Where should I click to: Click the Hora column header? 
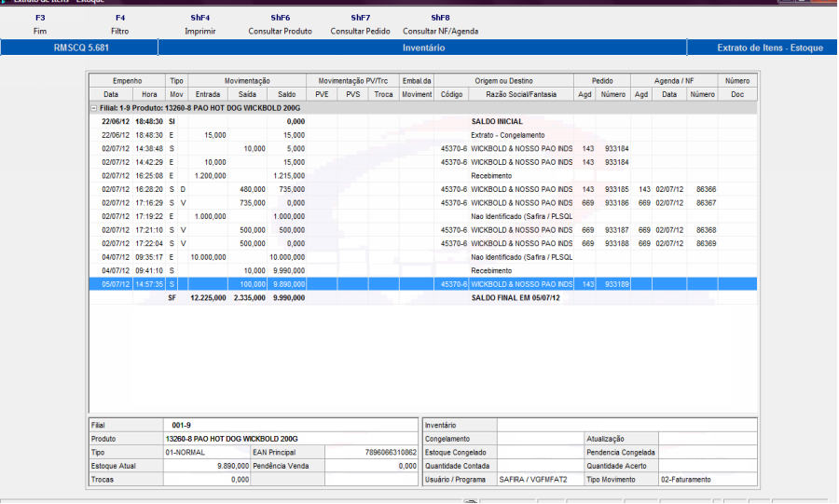[x=149, y=94]
